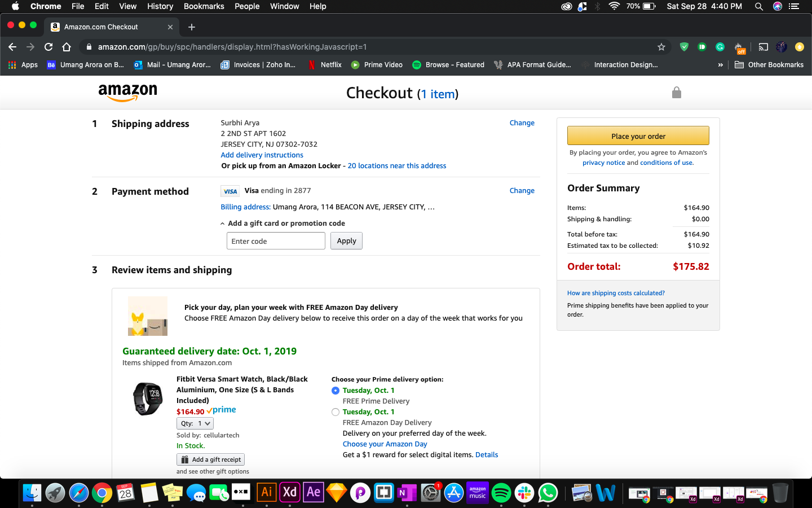Open the Wi-Fi status menu
The width and height of the screenshot is (812, 508).
(615, 6)
